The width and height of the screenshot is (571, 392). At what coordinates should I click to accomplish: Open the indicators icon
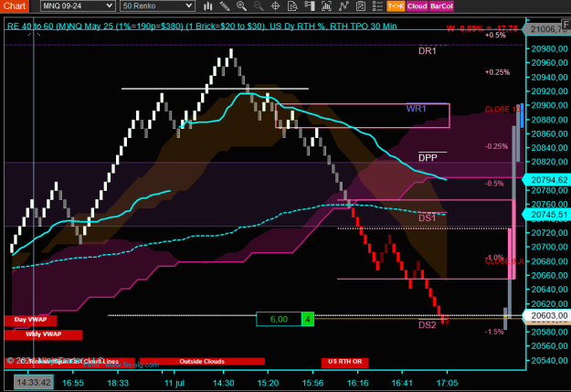[x=326, y=5]
